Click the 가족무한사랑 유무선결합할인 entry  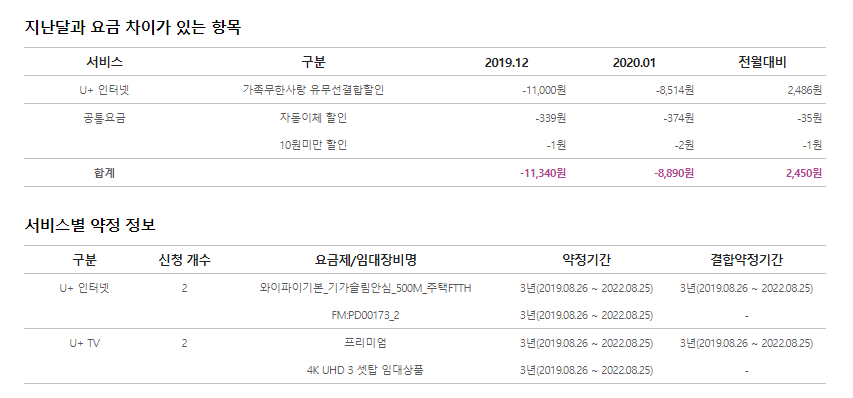(313, 90)
